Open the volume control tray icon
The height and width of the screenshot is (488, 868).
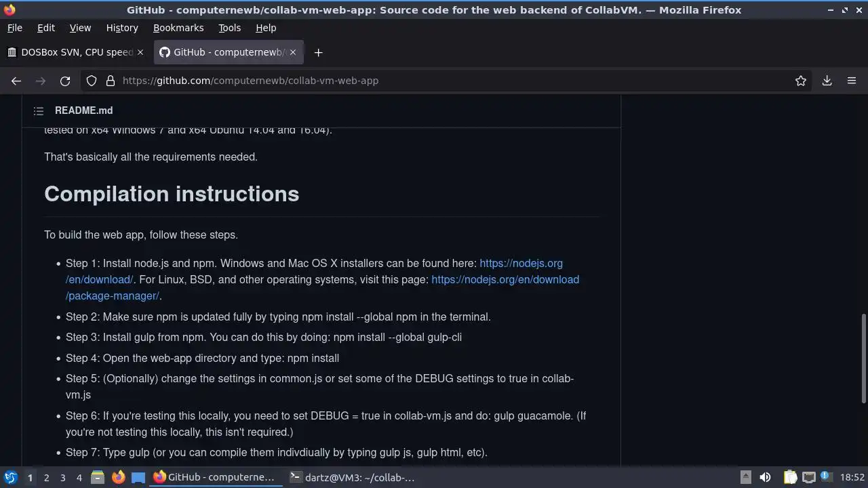tap(765, 478)
